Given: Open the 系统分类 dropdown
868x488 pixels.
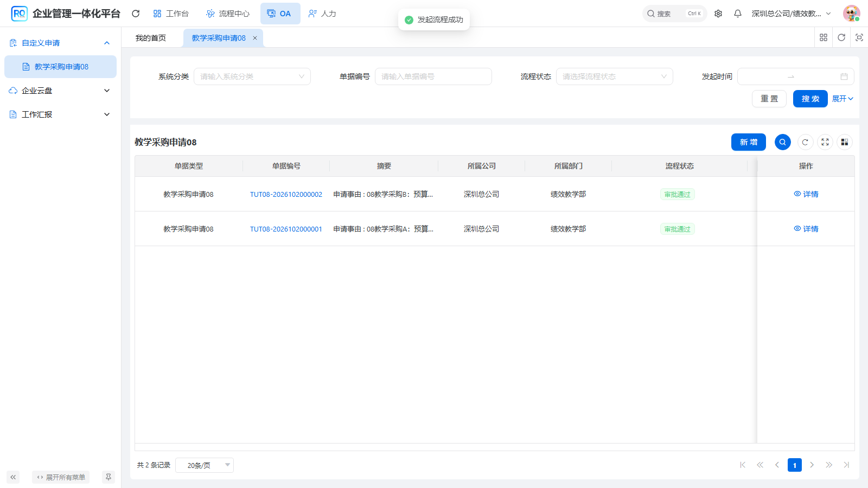Looking at the screenshot, I should pyautogui.click(x=252, y=76).
